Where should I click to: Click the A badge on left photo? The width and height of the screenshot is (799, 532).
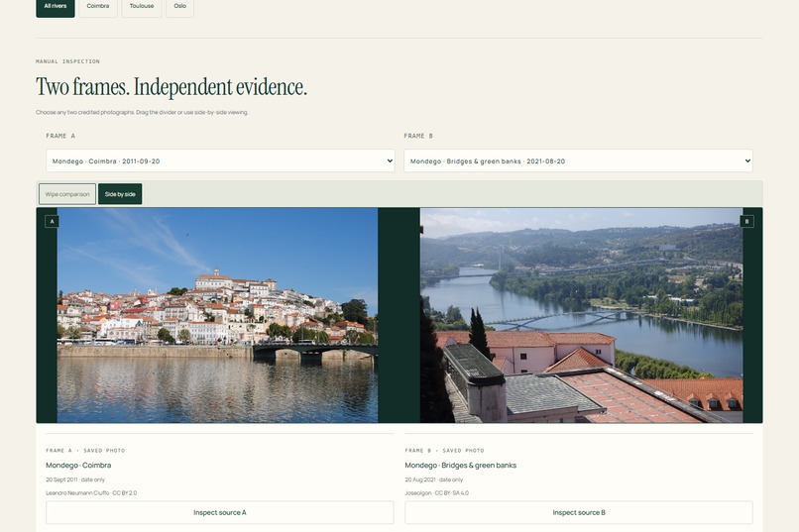point(52,222)
